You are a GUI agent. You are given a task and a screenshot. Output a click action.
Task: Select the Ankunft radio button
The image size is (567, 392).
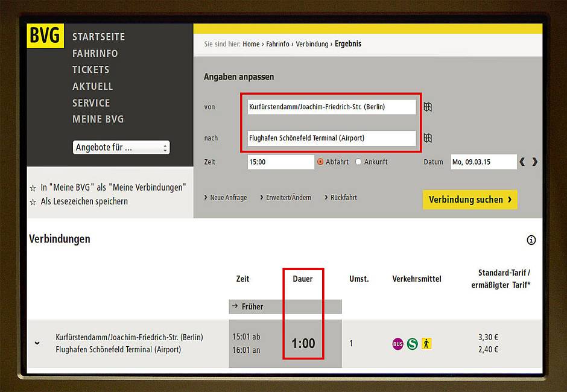(358, 162)
